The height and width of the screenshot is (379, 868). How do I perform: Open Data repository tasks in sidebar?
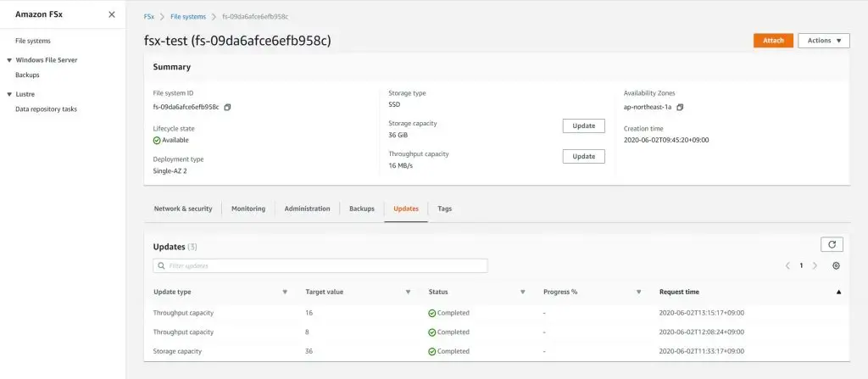(x=46, y=109)
